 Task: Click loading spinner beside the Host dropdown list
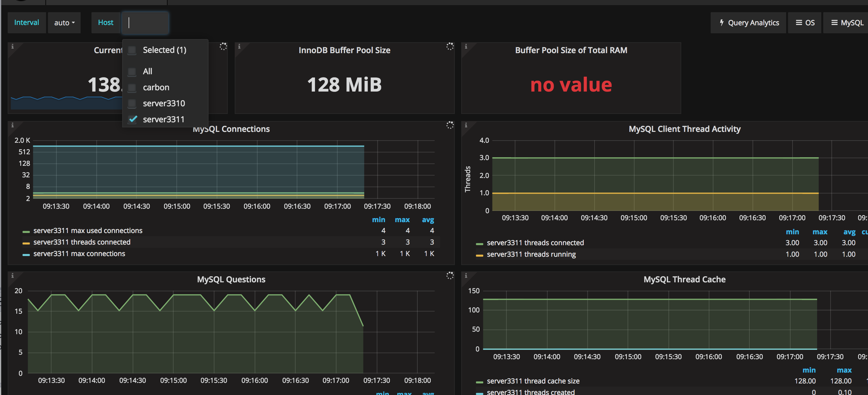click(x=223, y=46)
